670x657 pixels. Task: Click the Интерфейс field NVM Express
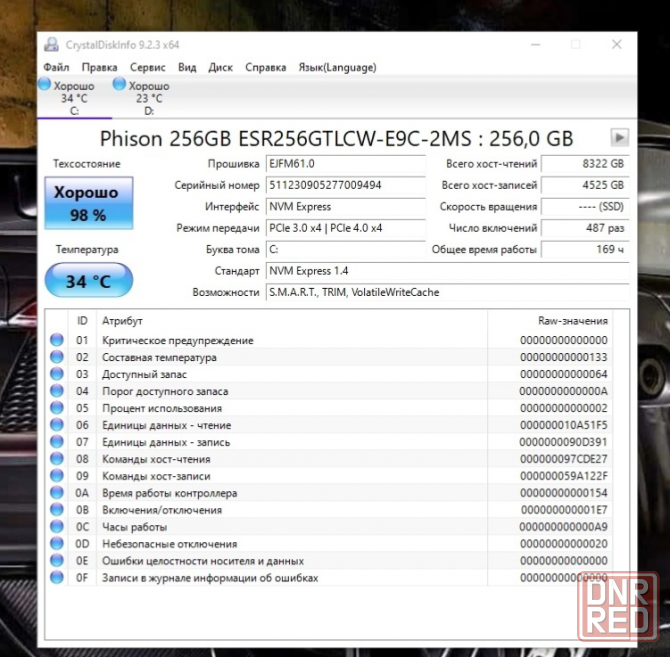point(345,207)
